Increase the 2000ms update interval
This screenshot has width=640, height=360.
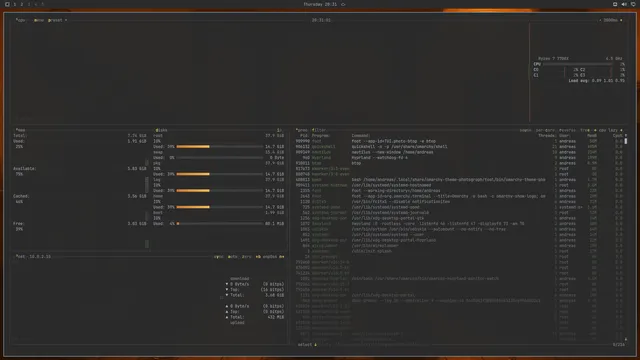click(621, 20)
